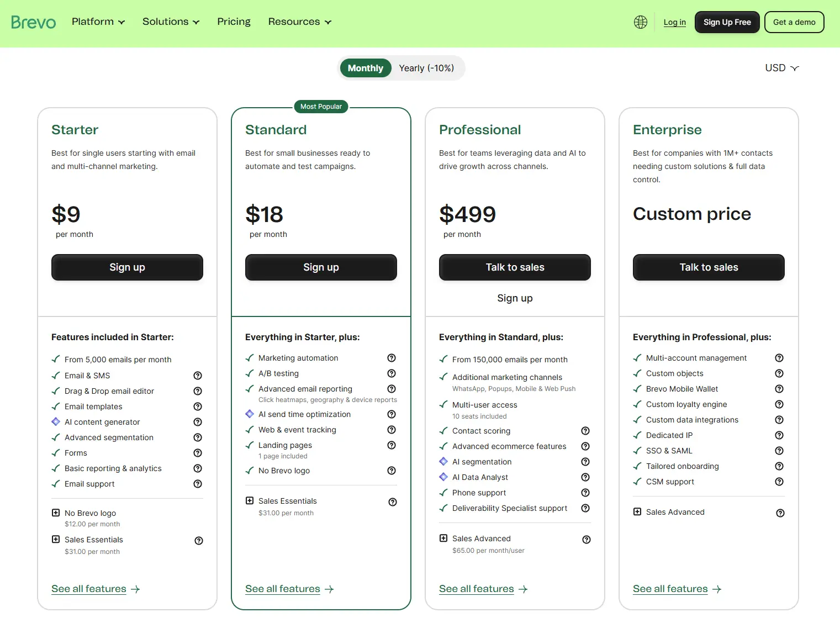The width and height of the screenshot is (840, 639).
Task: Open the USD currency dropdown
Action: [x=782, y=68]
